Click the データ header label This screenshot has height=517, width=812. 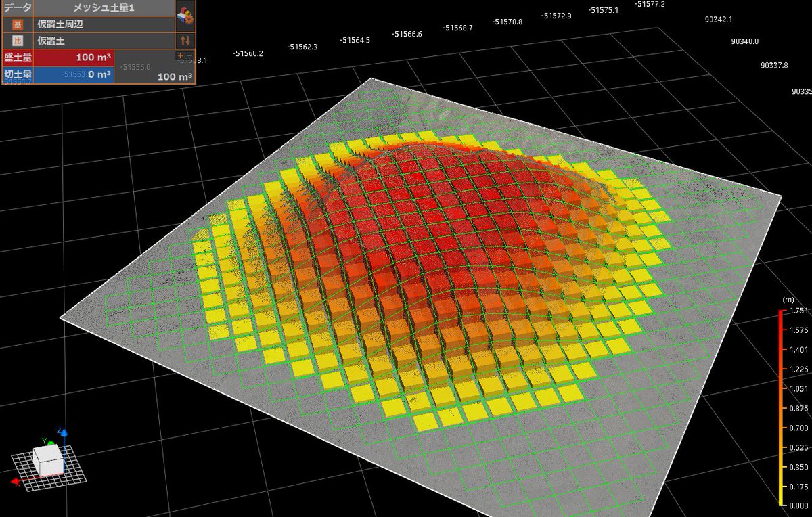pos(17,7)
